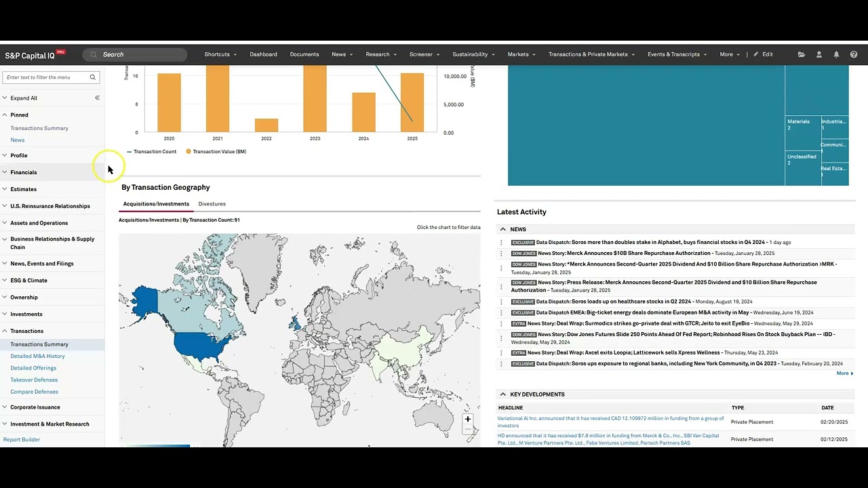This screenshot has height=488, width=868.
Task: Open Detailed M&A History
Action: pos(37,357)
